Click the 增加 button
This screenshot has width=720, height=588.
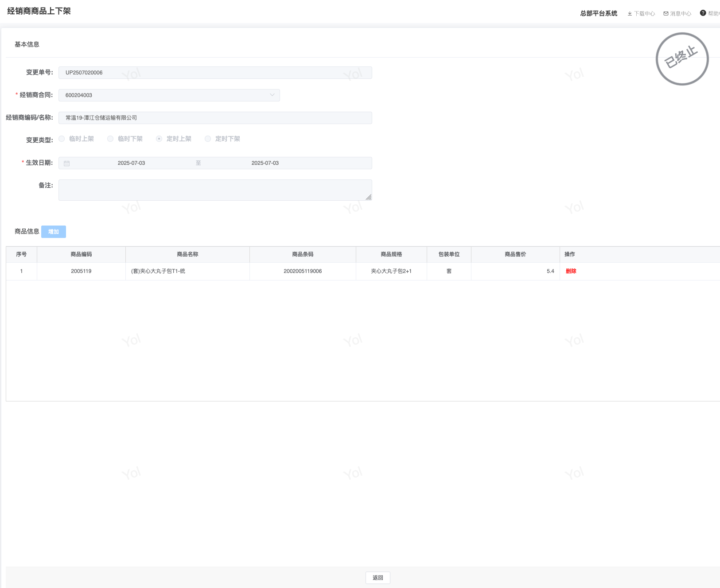coord(54,232)
